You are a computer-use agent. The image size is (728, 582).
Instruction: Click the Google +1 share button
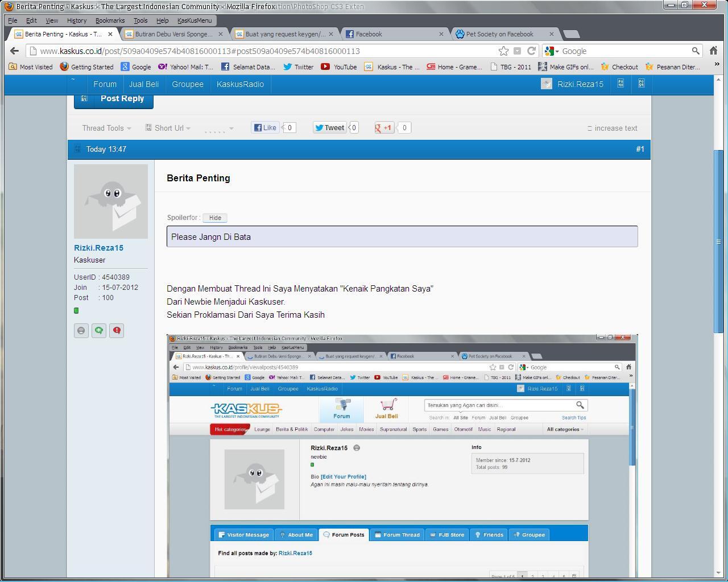point(384,128)
